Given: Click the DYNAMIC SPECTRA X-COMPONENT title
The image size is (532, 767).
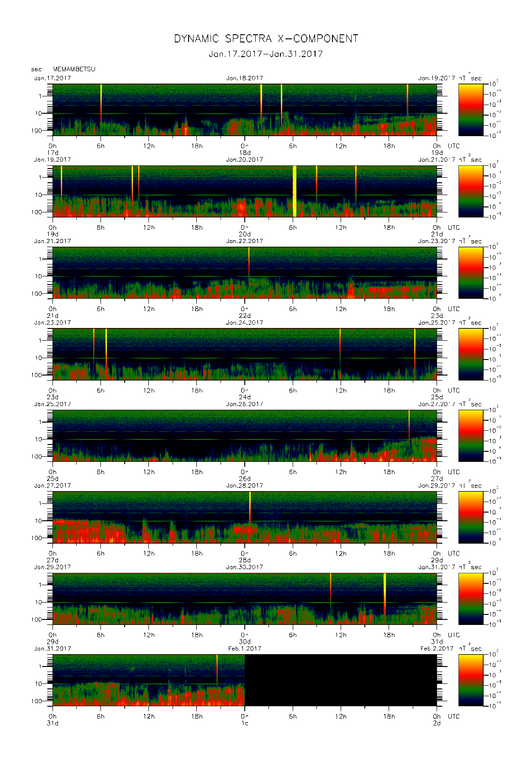Looking at the screenshot, I should point(266,39).
